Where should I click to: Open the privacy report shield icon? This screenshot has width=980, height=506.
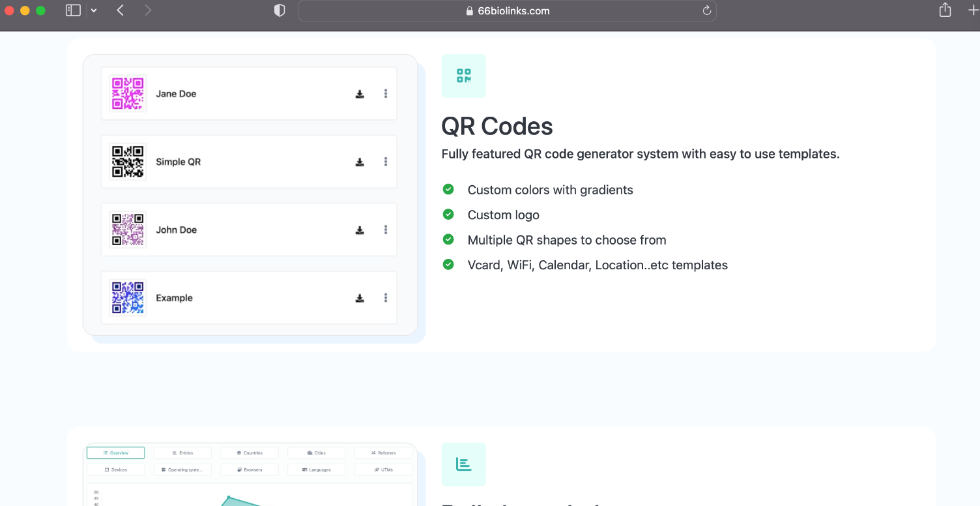280,10
